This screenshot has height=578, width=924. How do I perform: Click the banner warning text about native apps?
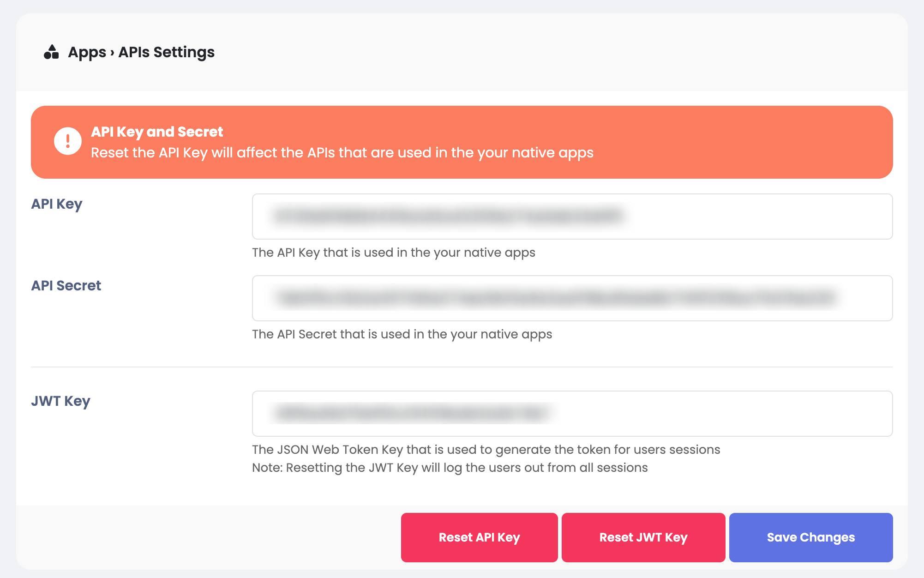pyautogui.click(x=342, y=153)
